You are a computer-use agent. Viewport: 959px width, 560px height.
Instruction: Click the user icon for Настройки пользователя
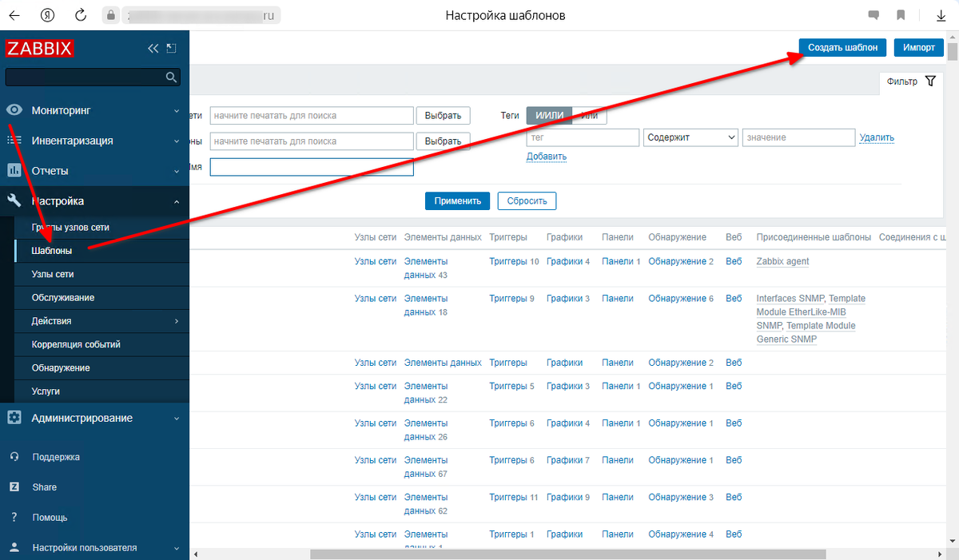[x=14, y=547]
